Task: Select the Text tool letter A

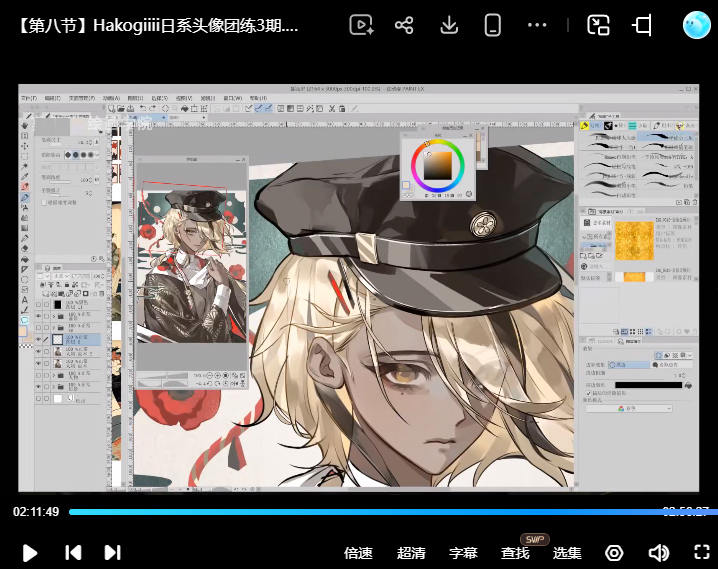Action: click(25, 300)
